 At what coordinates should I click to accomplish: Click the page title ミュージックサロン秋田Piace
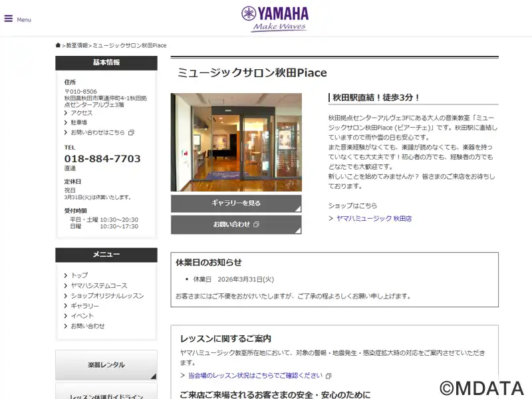point(252,72)
